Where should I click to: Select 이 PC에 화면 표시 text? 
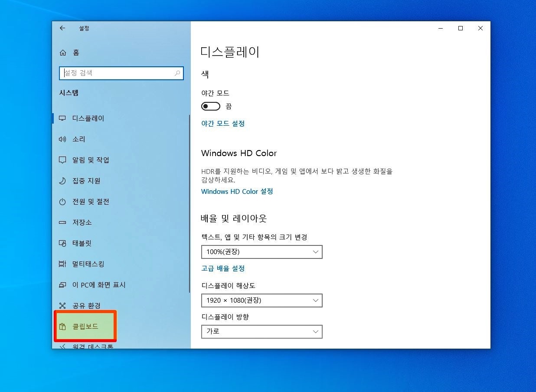pos(99,285)
